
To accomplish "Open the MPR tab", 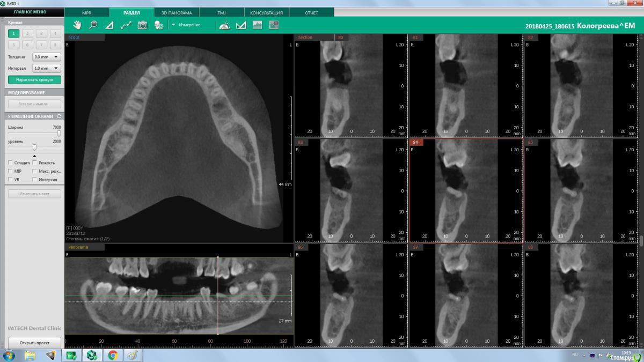I will tap(86, 12).
